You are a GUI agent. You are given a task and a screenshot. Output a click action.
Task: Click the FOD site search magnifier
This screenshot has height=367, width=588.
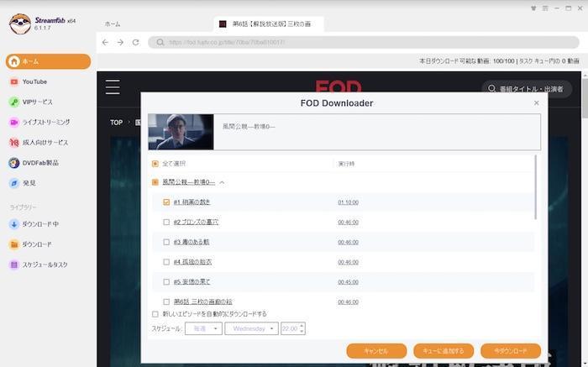(x=491, y=89)
